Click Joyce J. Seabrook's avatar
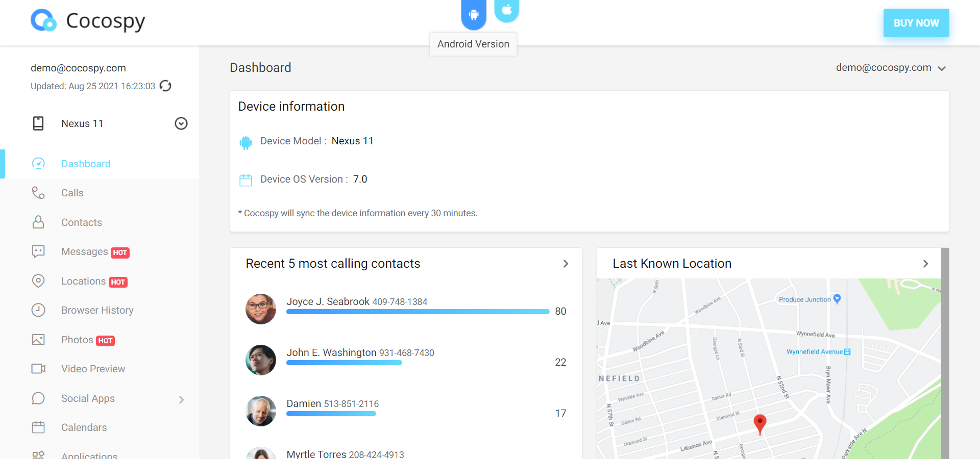 pyautogui.click(x=261, y=309)
